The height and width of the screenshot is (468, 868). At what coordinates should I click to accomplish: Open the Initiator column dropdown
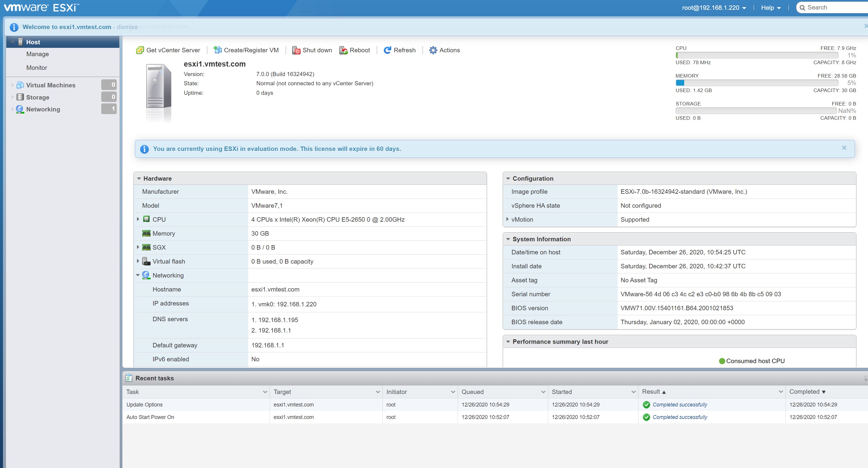click(453, 392)
